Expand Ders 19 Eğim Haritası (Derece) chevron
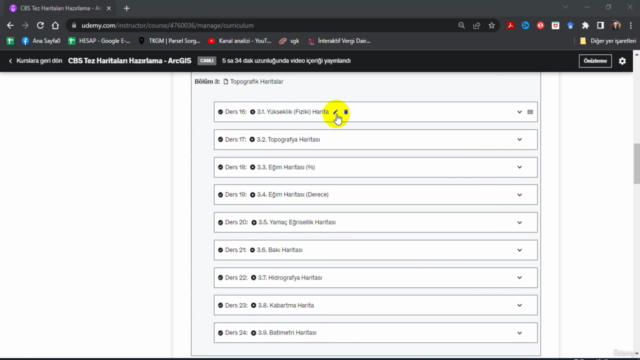Image resolution: width=640 pixels, height=360 pixels. point(519,195)
